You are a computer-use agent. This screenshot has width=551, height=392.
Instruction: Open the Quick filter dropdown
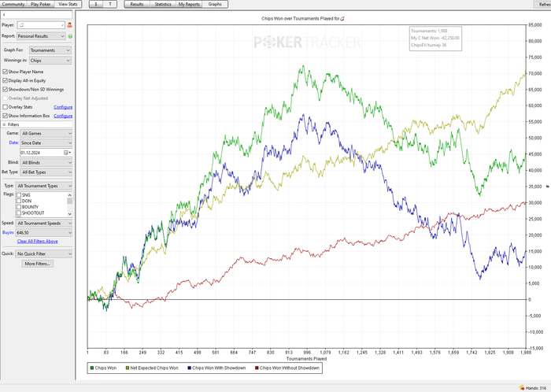tap(44, 253)
